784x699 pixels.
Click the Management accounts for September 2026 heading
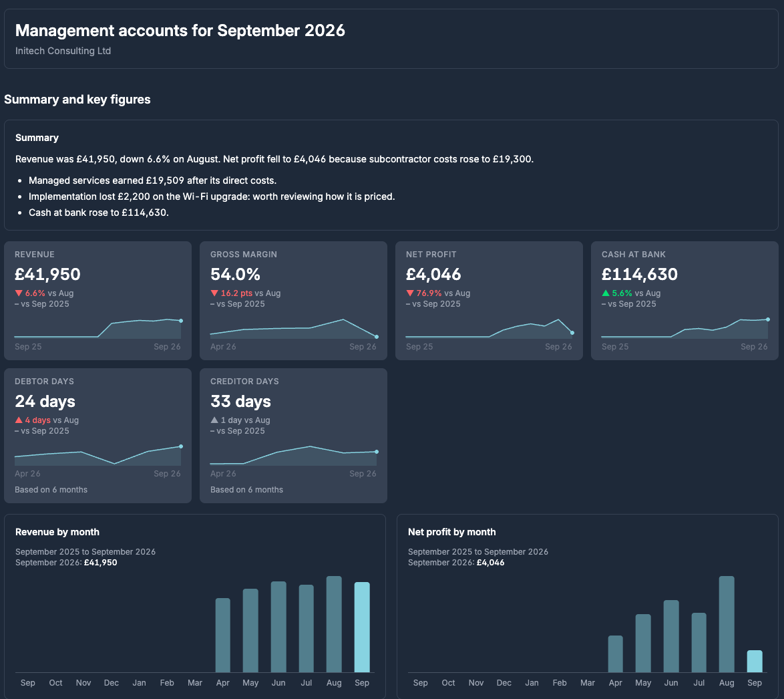click(180, 31)
